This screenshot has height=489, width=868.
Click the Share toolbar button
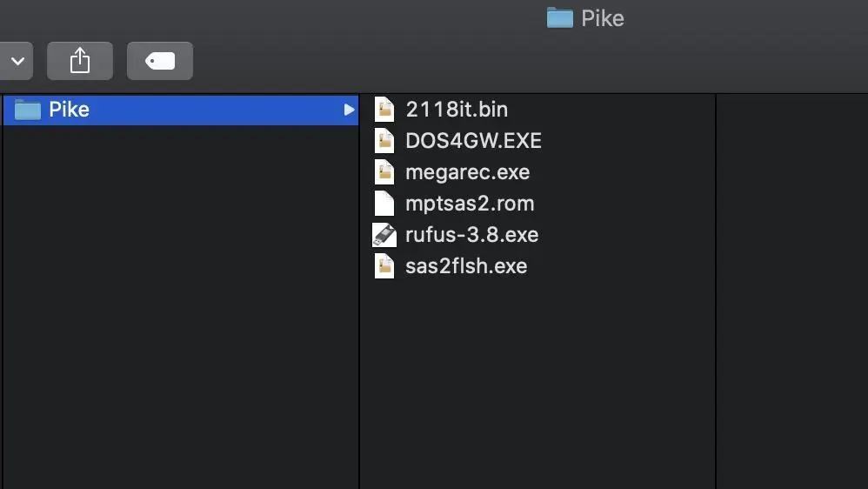pyautogui.click(x=80, y=60)
